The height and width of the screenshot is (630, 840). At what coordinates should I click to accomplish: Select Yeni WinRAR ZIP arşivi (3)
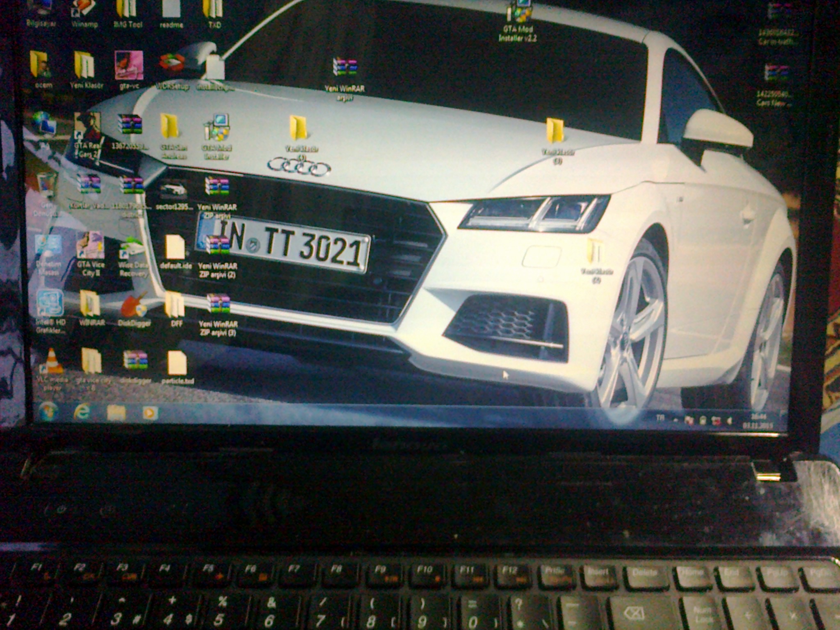pos(218,315)
